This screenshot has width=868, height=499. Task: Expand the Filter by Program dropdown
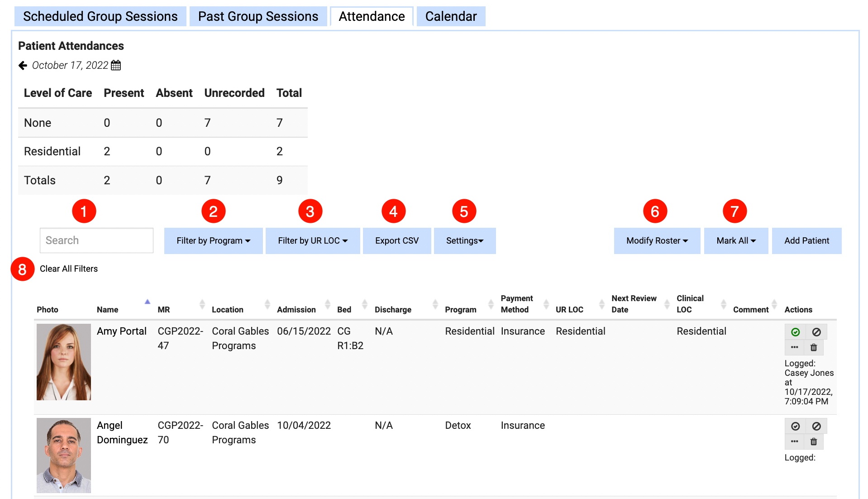213,241
